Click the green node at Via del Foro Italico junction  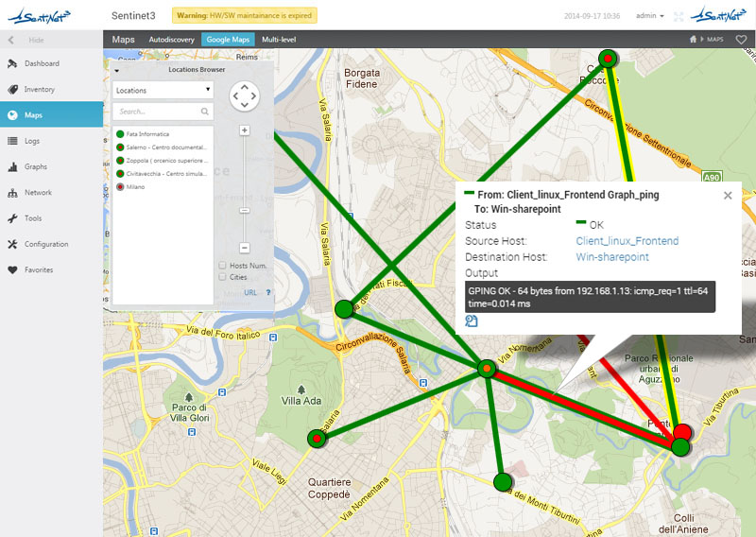(344, 309)
